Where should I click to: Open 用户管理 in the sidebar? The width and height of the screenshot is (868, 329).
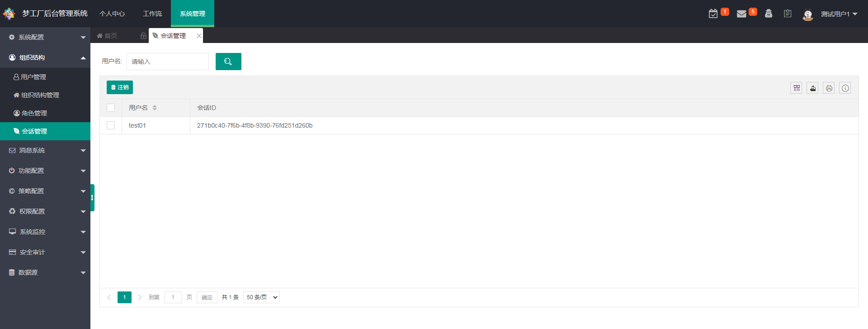[45, 77]
